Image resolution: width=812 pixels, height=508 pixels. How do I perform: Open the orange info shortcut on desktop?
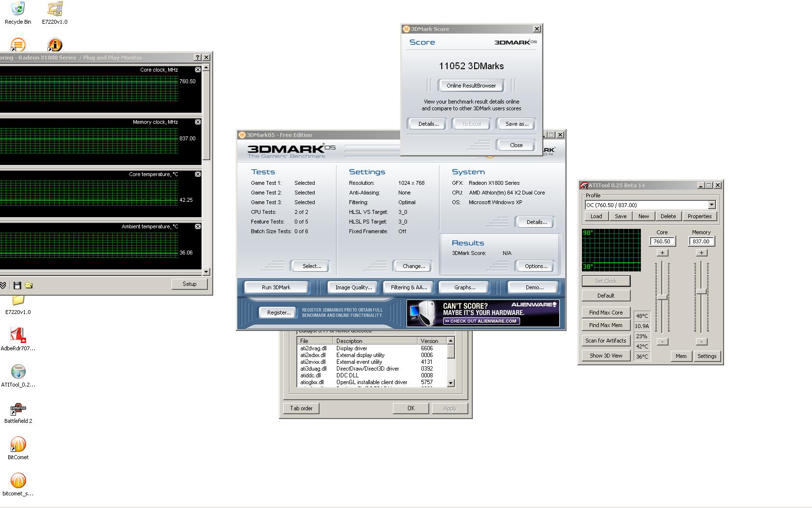(55, 45)
